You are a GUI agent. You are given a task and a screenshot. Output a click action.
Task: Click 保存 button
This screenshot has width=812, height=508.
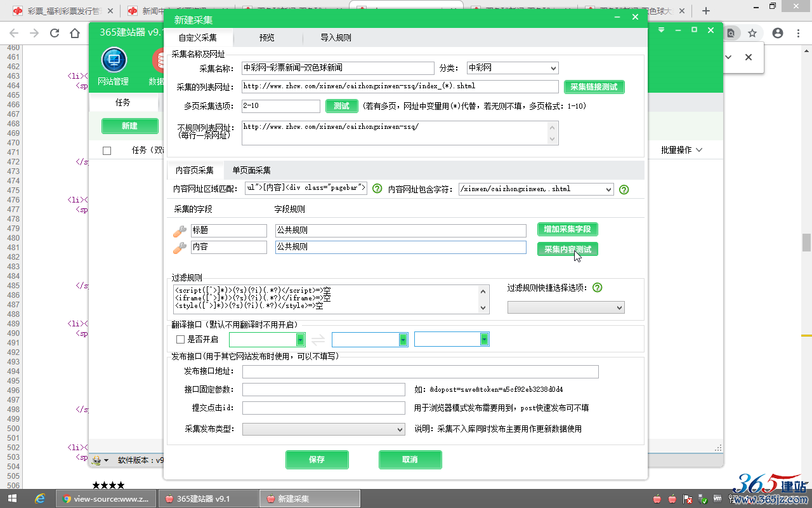click(x=317, y=460)
